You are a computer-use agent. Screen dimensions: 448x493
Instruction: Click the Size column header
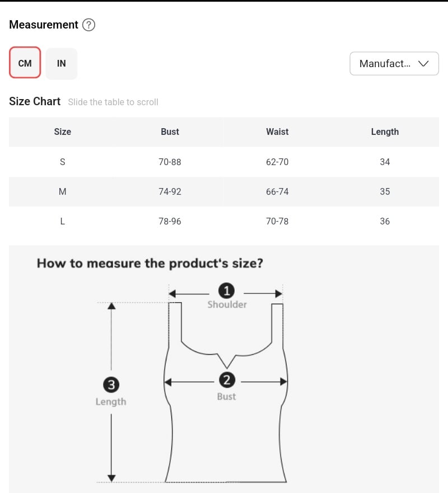(63, 132)
